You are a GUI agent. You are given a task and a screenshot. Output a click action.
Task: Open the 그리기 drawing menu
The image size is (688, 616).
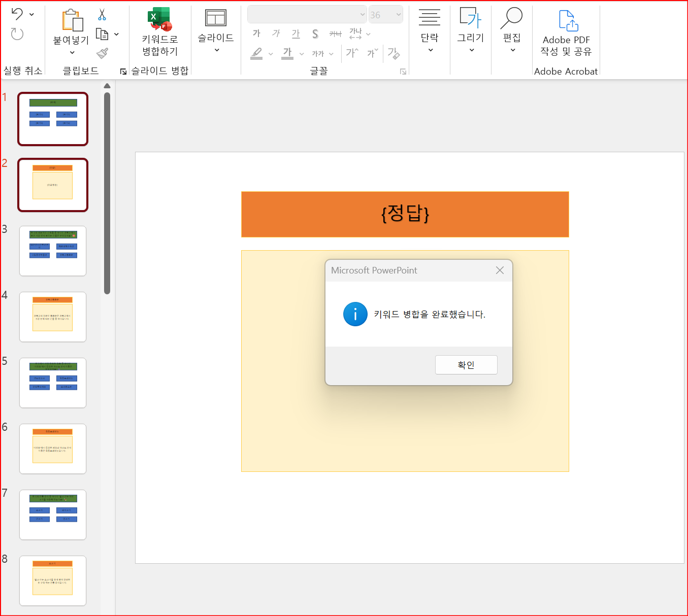click(x=471, y=31)
